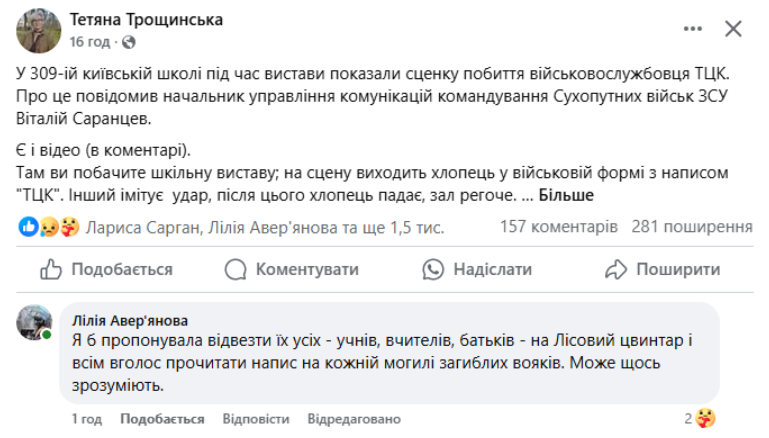Image resolution: width=769 pixels, height=438 pixels.
Task: Open the 157 коментарів list
Action: coord(558,227)
